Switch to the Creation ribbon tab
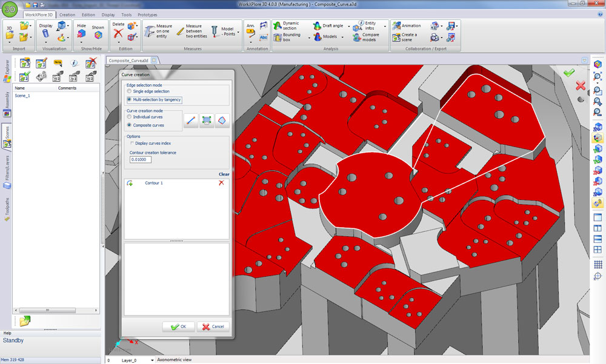606x364 pixels. [x=67, y=15]
